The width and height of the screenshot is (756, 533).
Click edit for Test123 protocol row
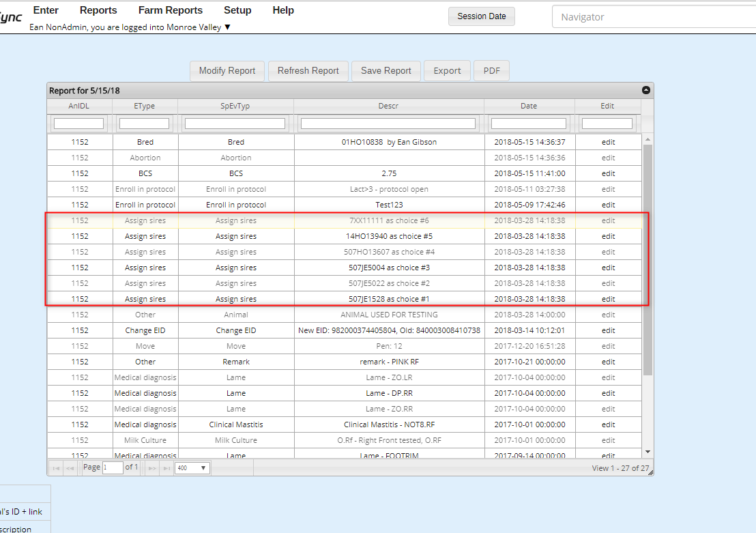pyautogui.click(x=608, y=205)
